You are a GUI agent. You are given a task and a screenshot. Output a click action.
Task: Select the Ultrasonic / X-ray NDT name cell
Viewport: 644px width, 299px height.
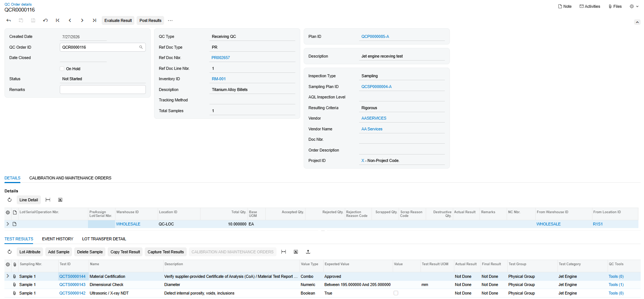[x=126, y=293]
